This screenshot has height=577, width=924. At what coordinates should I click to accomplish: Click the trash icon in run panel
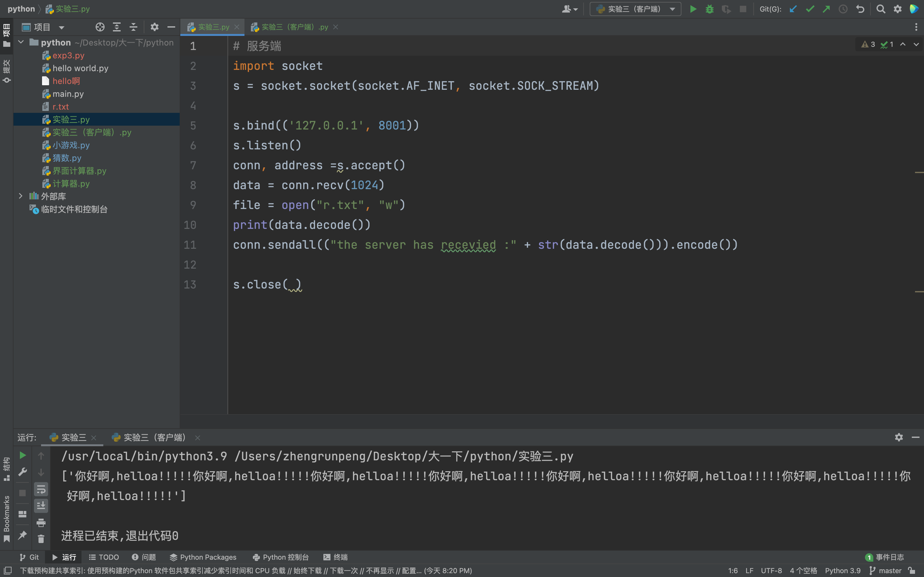click(41, 539)
